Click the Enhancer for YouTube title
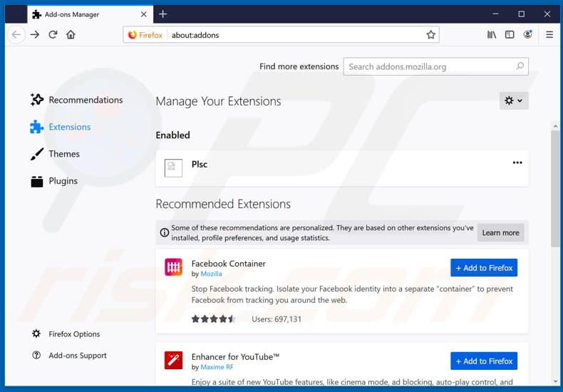Screen dimensions: 563x392 [235, 357]
